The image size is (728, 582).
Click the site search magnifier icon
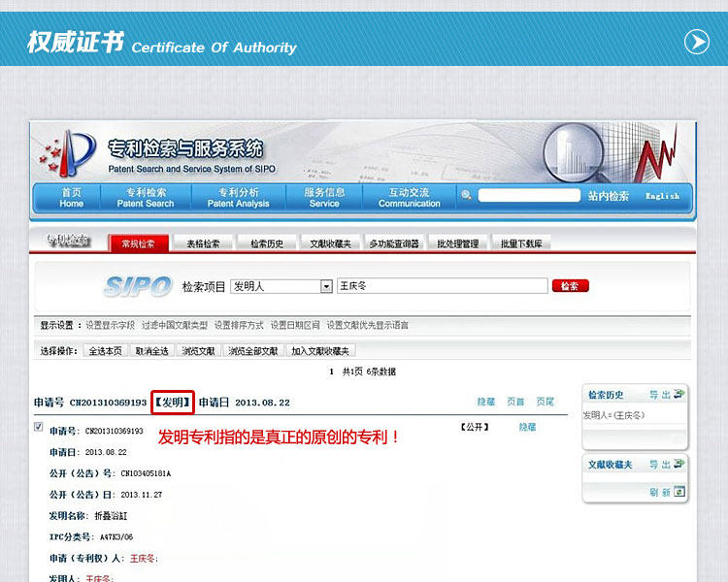pyautogui.click(x=466, y=195)
